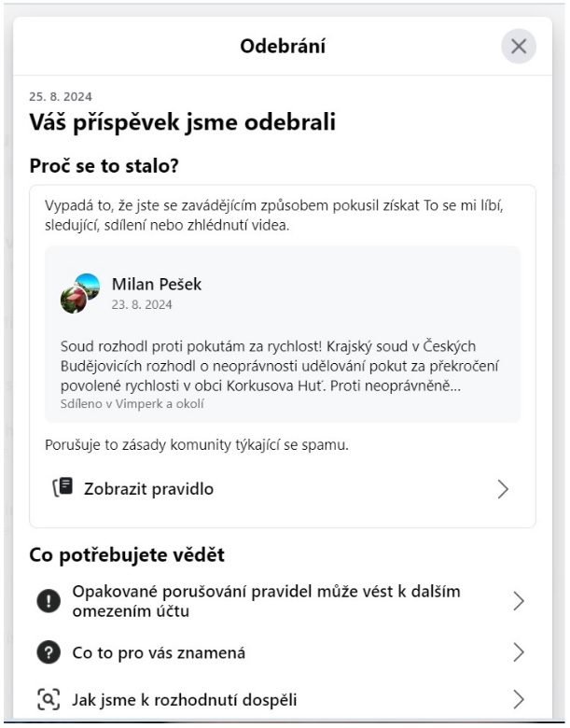Open chevron beside Jak jsme k rozhodnutí dospěli

(x=519, y=699)
